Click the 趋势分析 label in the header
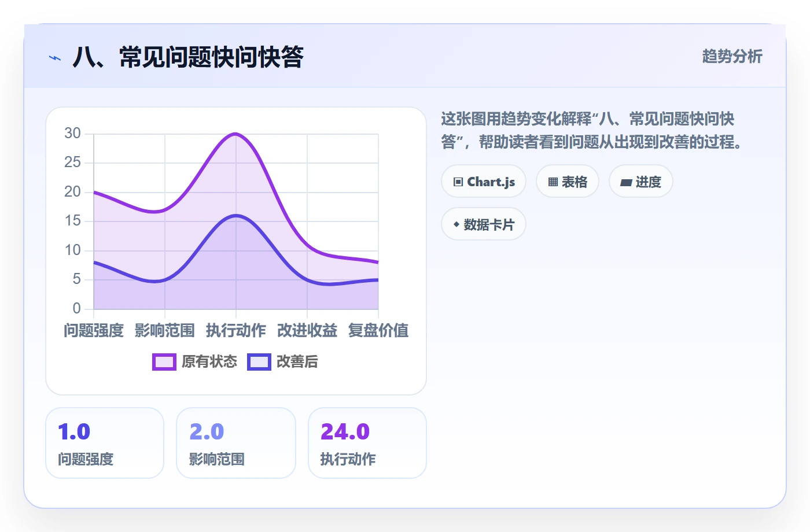This screenshot has width=810, height=532. (x=732, y=56)
